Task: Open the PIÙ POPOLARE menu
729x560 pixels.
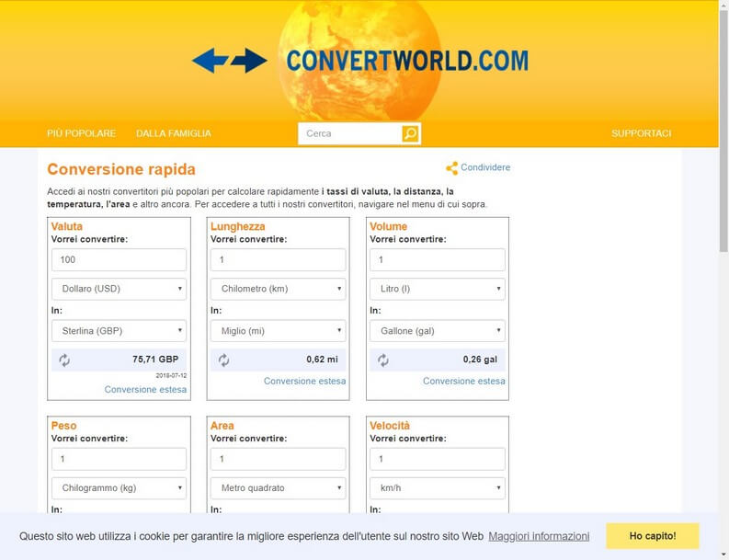Action: click(82, 133)
